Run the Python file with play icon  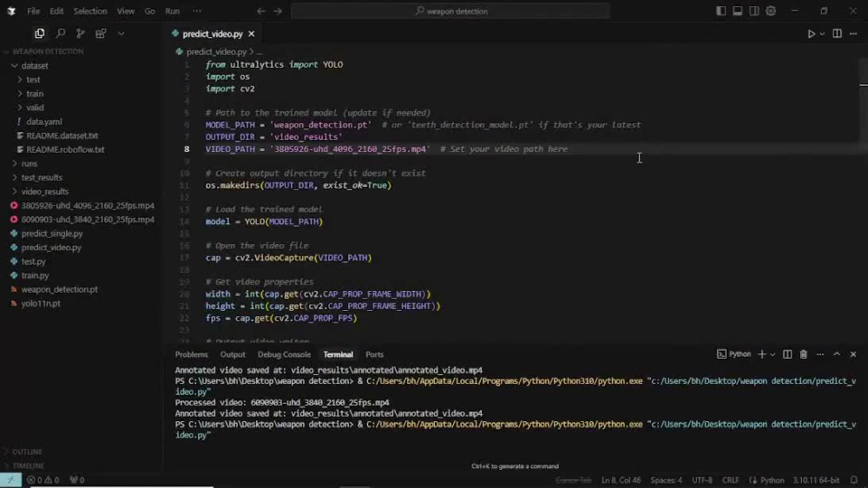tap(811, 34)
